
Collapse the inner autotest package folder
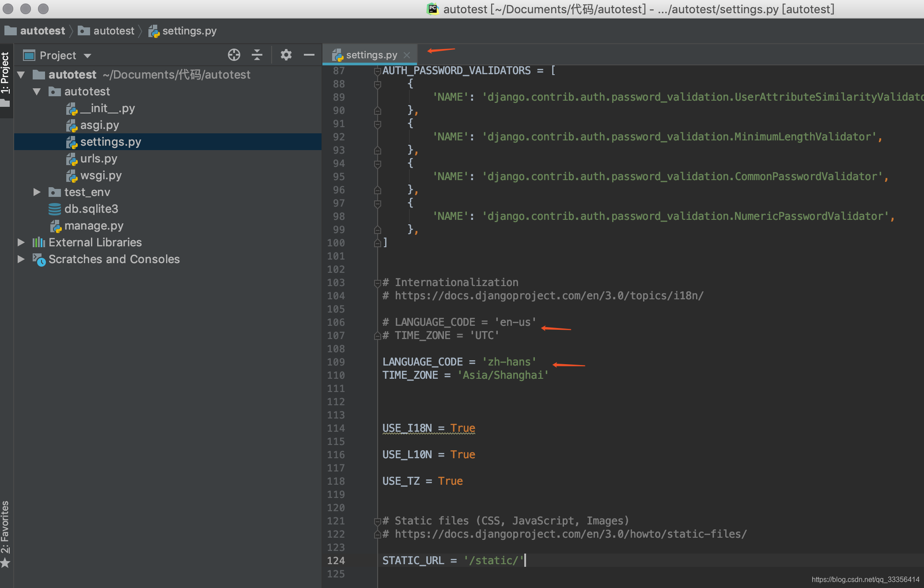37,91
